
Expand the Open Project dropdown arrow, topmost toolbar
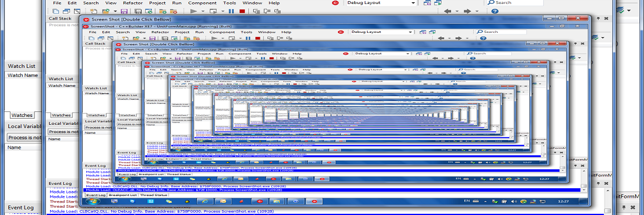click(x=115, y=12)
